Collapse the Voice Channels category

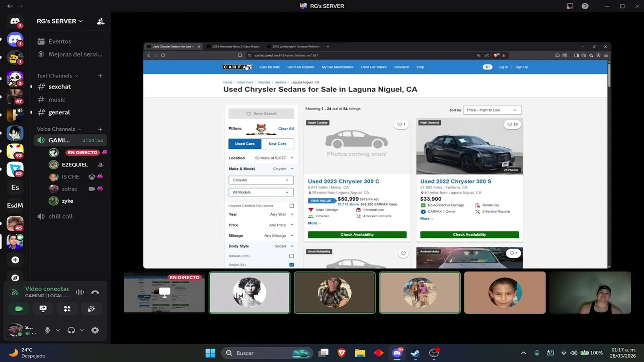pyautogui.click(x=59, y=129)
